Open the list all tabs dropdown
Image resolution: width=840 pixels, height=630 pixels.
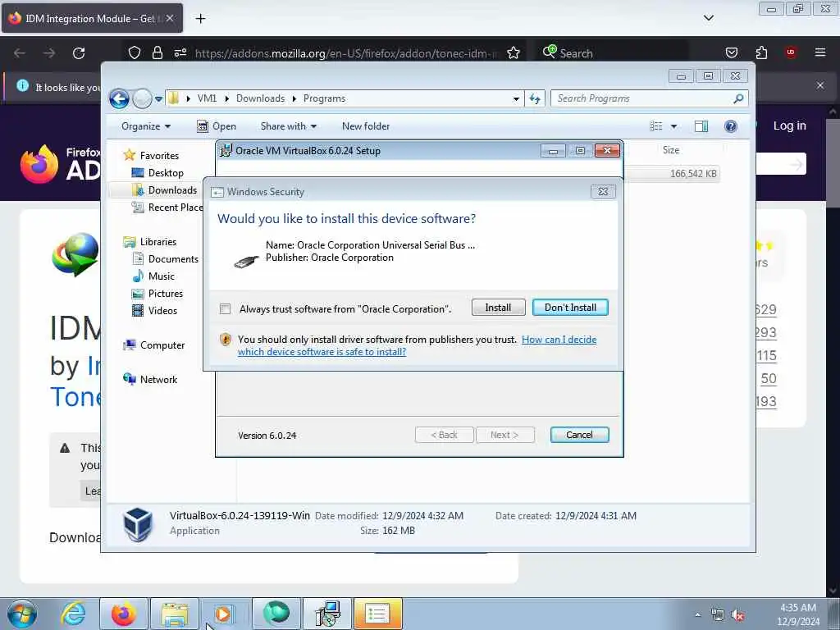[708, 18]
